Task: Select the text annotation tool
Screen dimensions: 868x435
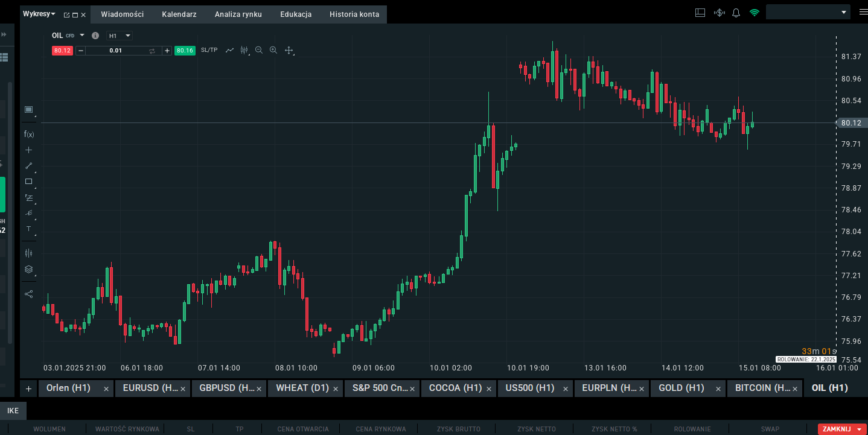Action: pos(28,229)
